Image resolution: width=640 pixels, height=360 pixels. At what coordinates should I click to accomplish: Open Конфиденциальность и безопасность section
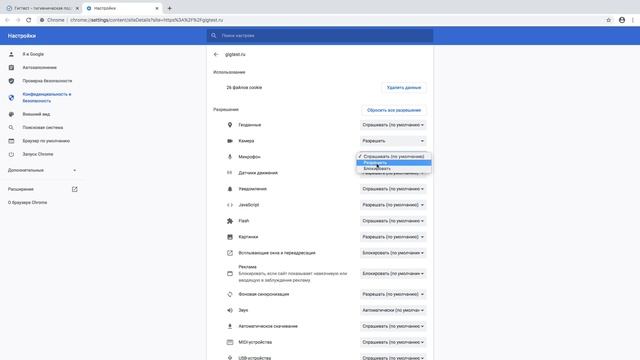[x=47, y=98]
